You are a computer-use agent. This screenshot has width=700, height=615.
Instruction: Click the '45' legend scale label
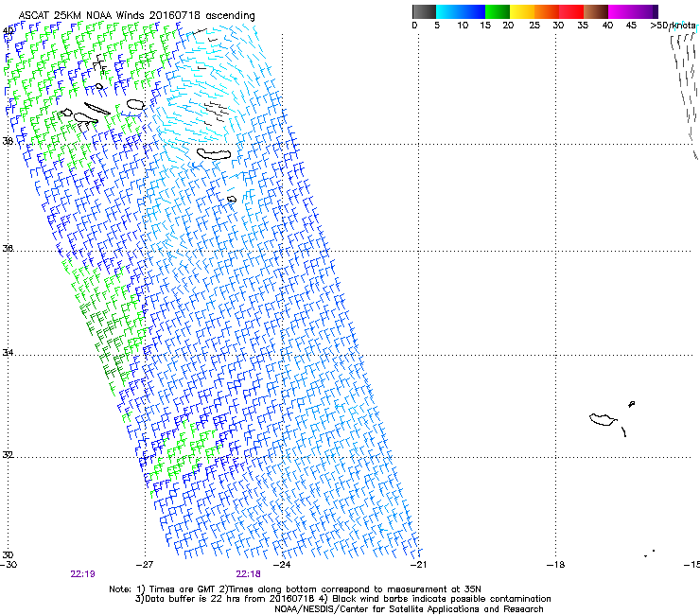click(631, 26)
